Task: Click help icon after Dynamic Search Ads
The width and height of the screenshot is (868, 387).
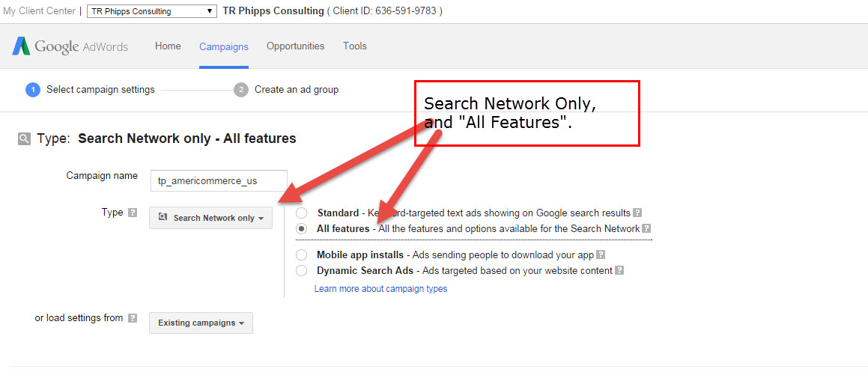Action: (x=619, y=271)
